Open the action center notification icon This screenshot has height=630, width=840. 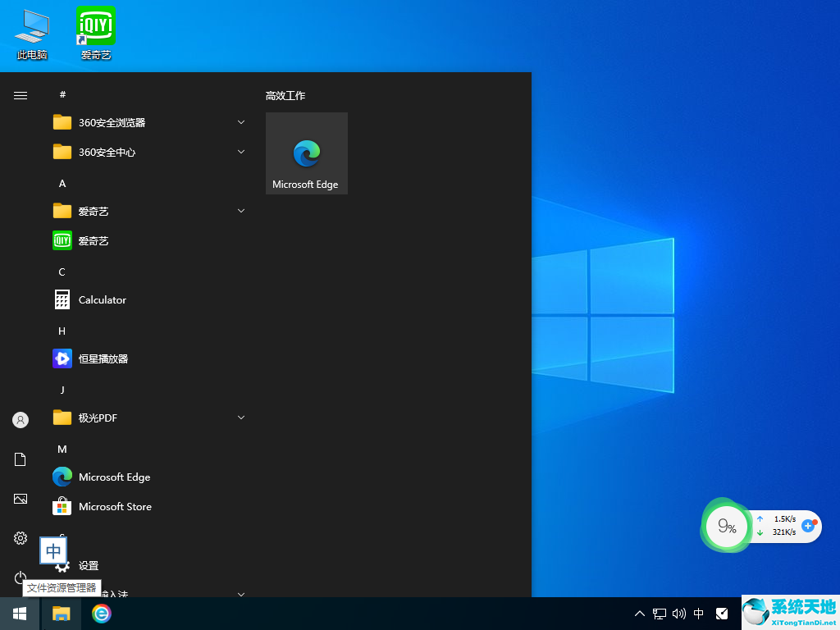coord(722,614)
